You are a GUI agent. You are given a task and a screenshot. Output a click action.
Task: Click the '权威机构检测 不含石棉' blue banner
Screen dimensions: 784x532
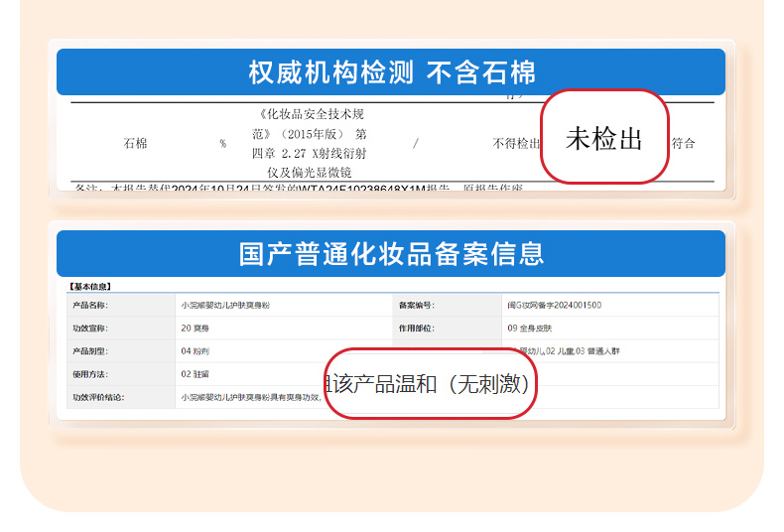click(x=391, y=72)
